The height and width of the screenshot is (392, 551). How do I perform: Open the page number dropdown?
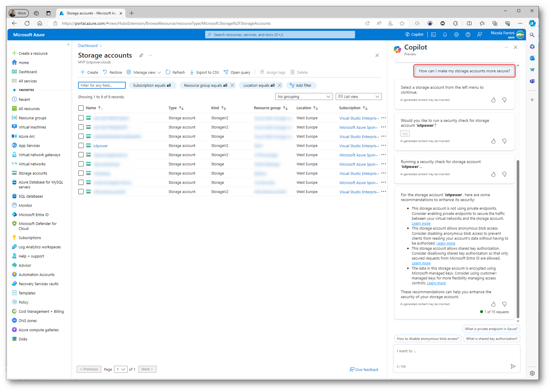point(121,369)
